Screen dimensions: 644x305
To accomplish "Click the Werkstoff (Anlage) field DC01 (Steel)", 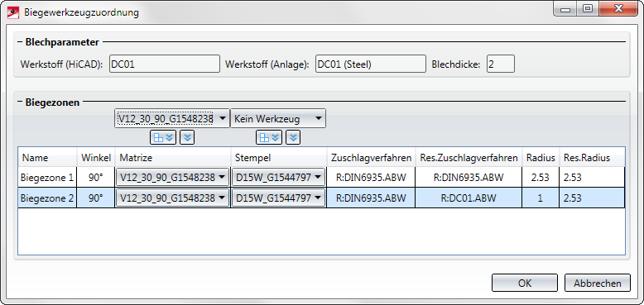I will (x=371, y=64).
